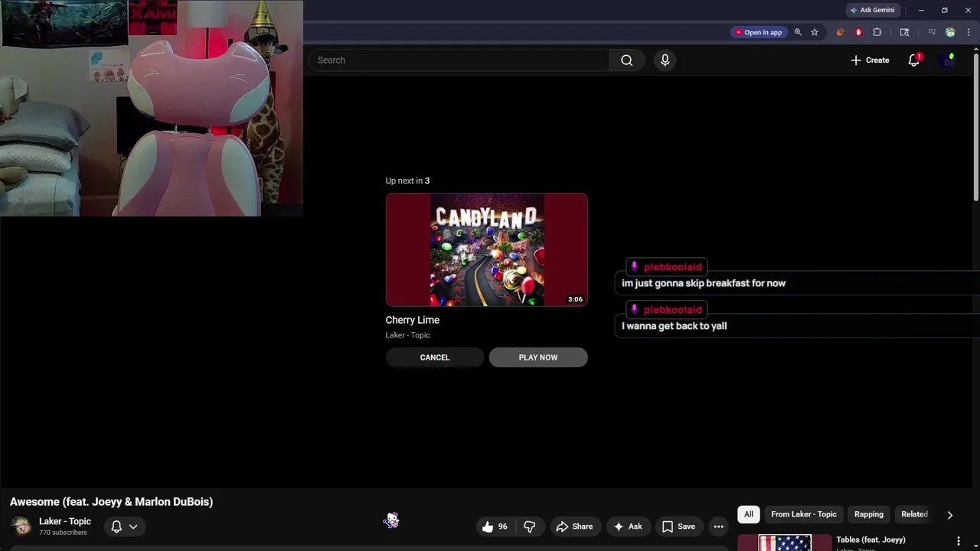
Task: Like the video with thumbs up
Action: (x=495, y=527)
